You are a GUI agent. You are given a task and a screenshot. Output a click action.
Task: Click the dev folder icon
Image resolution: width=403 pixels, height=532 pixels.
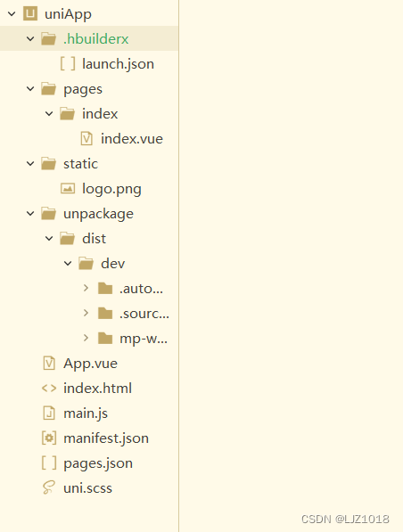(x=86, y=264)
